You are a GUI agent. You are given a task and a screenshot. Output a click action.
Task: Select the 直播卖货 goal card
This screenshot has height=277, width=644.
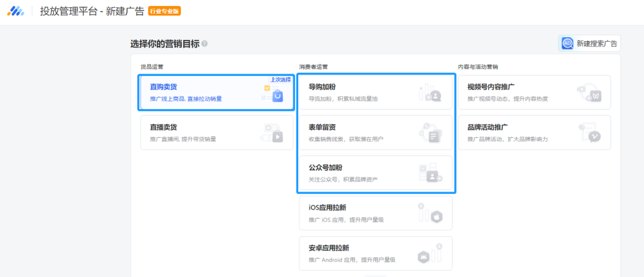217,133
